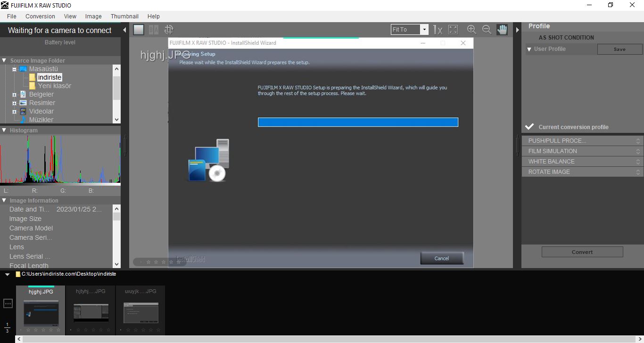Screen dimensions: 644x343
Task: Give hjghj.JPG a three-star rating
Action: pyautogui.click(x=43, y=330)
